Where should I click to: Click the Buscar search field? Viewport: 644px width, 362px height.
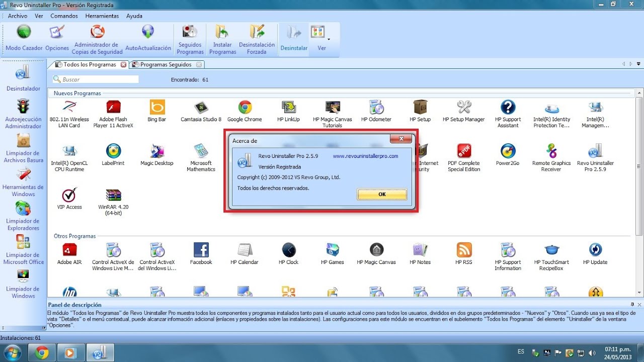(96, 79)
